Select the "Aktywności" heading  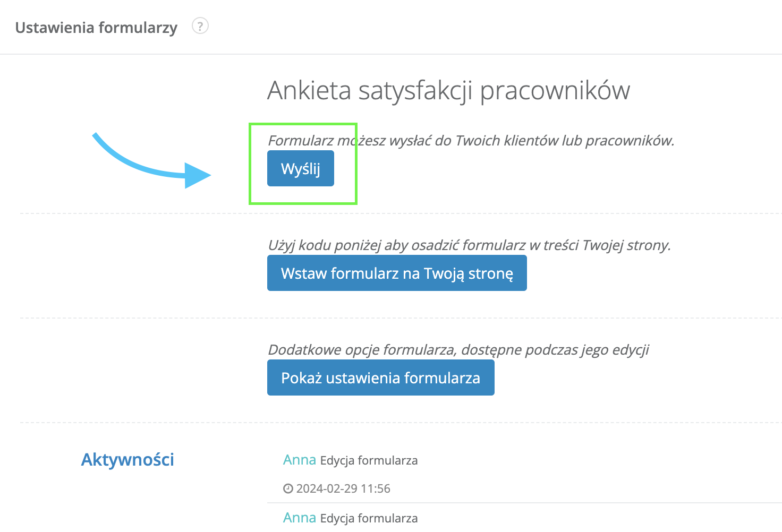127,460
